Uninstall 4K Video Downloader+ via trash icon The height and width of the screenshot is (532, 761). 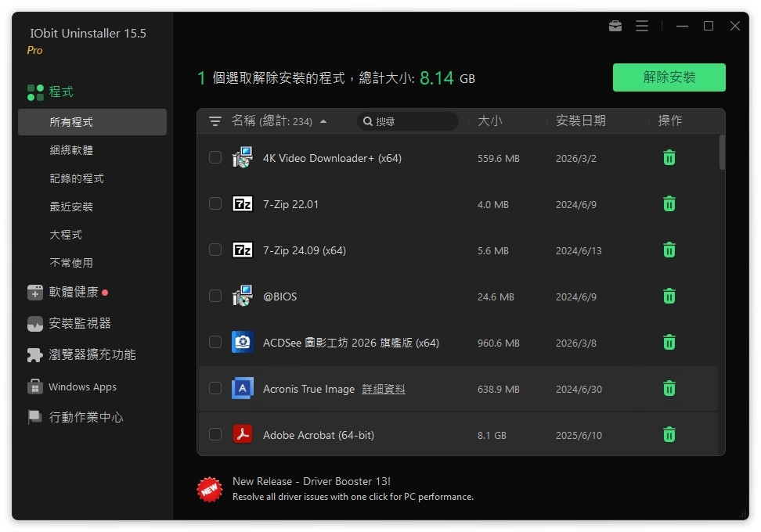[x=669, y=157]
